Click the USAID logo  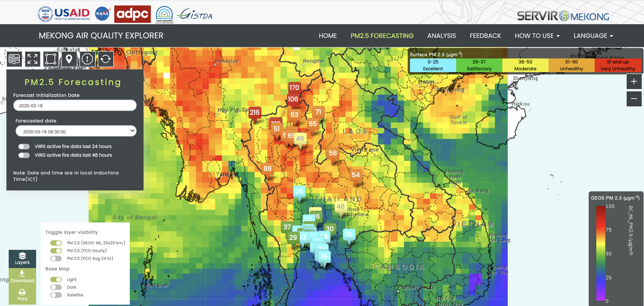[64, 14]
